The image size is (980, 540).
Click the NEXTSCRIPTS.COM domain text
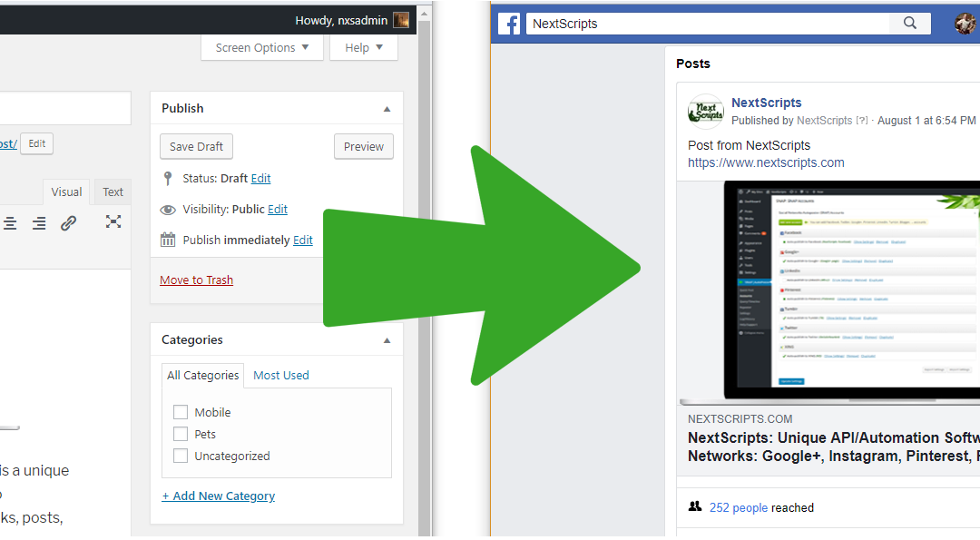(x=740, y=418)
